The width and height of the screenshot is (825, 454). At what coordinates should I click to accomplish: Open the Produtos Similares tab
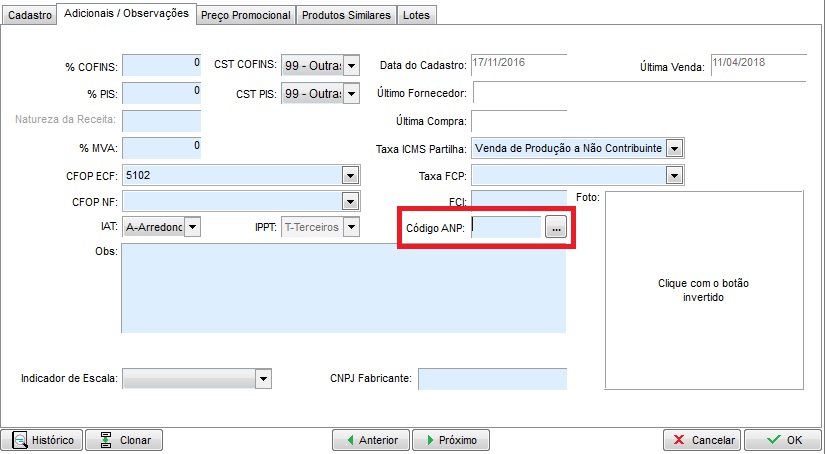coord(347,16)
